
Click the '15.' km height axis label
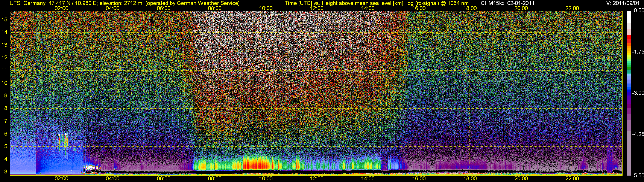[x=5, y=20]
